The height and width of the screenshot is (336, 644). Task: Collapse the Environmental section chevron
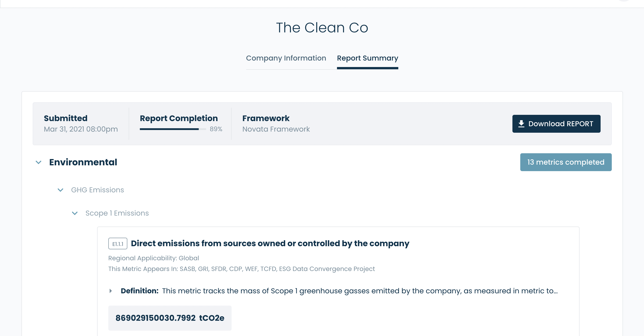[x=38, y=162]
